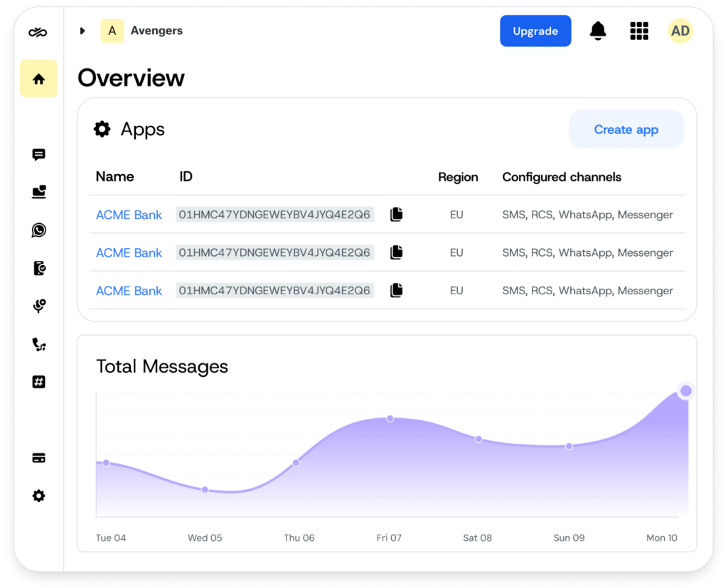Screen dimensions: 728x588
Task: Click the gear icon beside Apps heading
Action: pyautogui.click(x=102, y=129)
